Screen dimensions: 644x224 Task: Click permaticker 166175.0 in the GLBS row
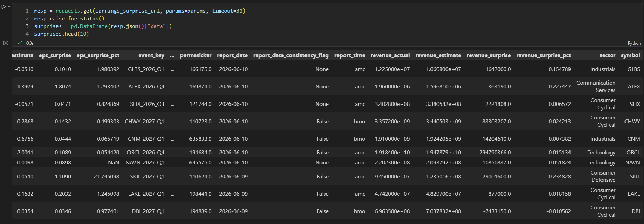[200, 69]
